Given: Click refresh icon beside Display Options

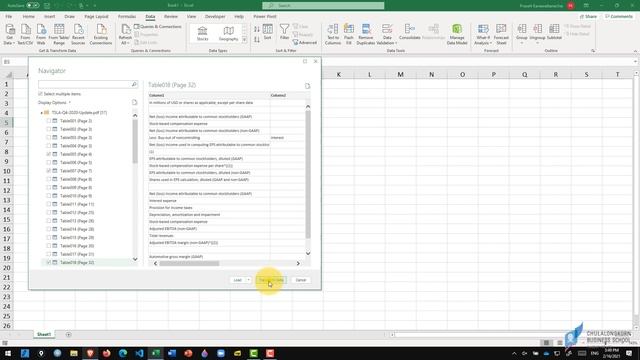Looking at the screenshot, I should [x=134, y=102].
